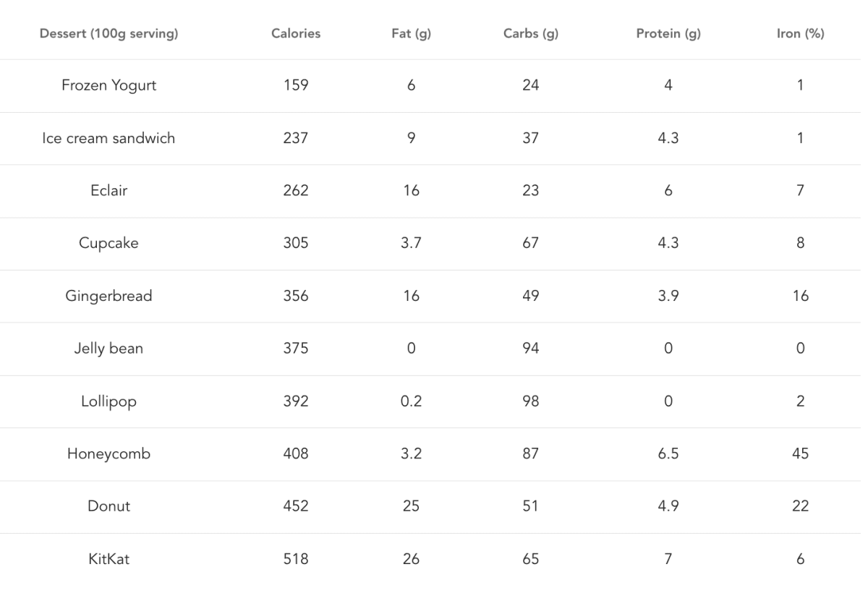
Task: Sort by the Fat (g) column header
Action: point(411,33)
